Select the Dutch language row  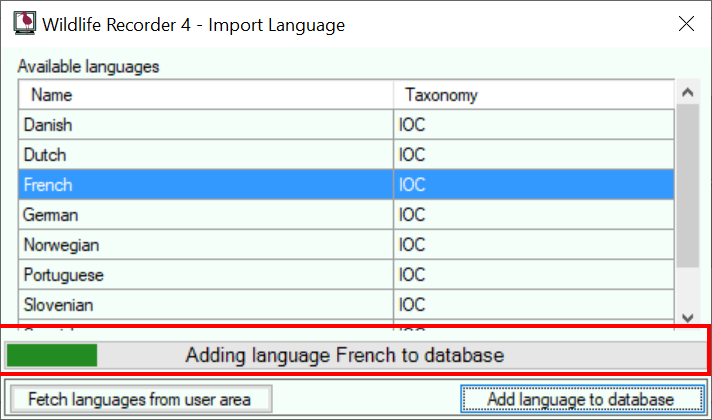(346, 154)
